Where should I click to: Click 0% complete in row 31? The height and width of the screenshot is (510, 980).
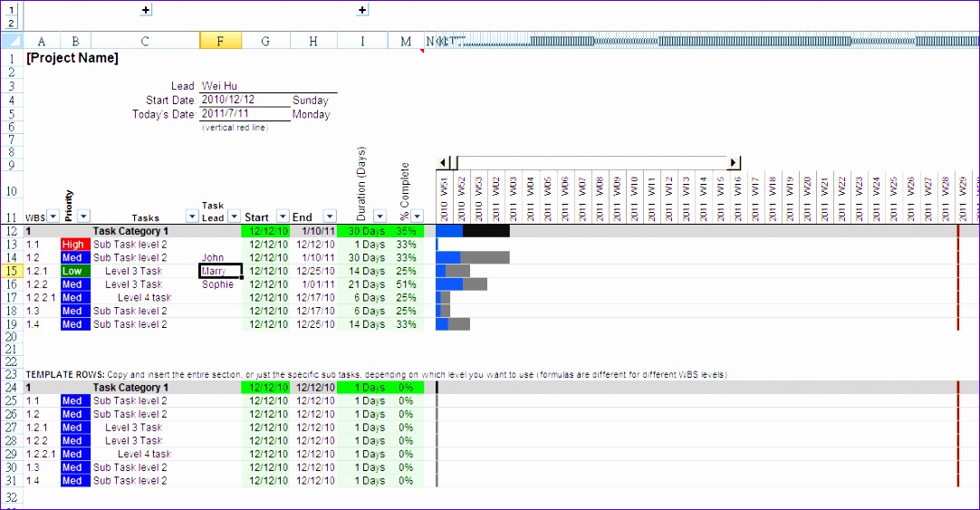407,481
